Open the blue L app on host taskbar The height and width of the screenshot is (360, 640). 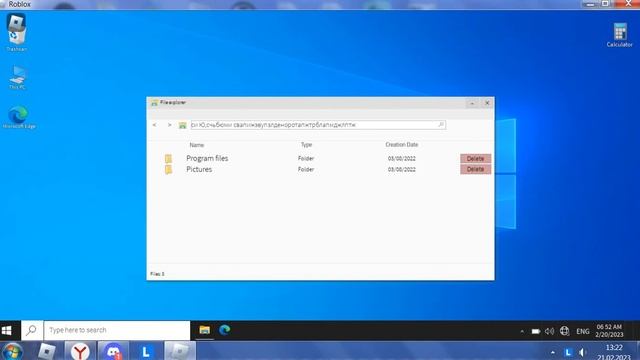(x=146, y=351)
